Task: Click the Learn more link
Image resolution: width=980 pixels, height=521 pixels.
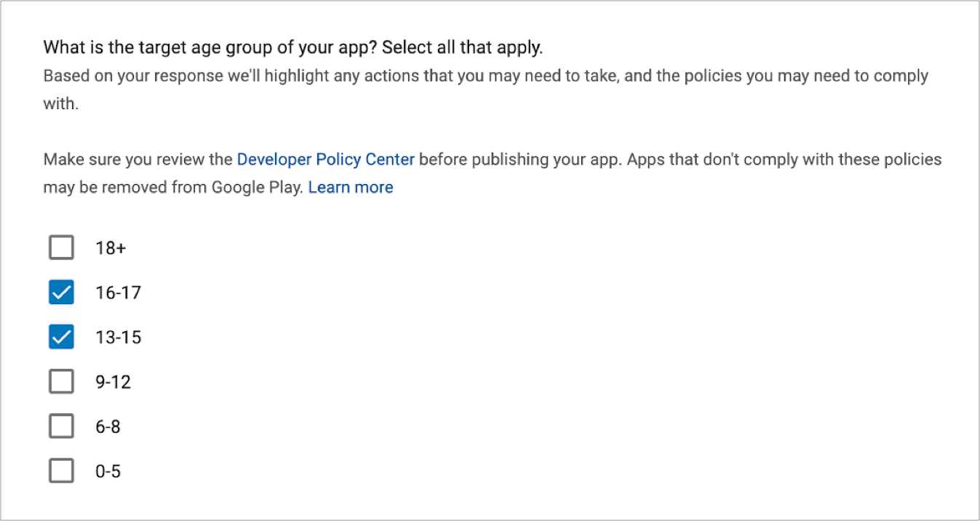Action: (351, 187)
